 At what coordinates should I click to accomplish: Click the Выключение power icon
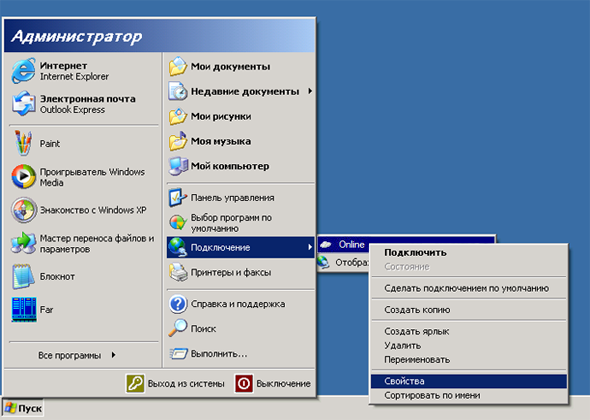coord(244,383)
